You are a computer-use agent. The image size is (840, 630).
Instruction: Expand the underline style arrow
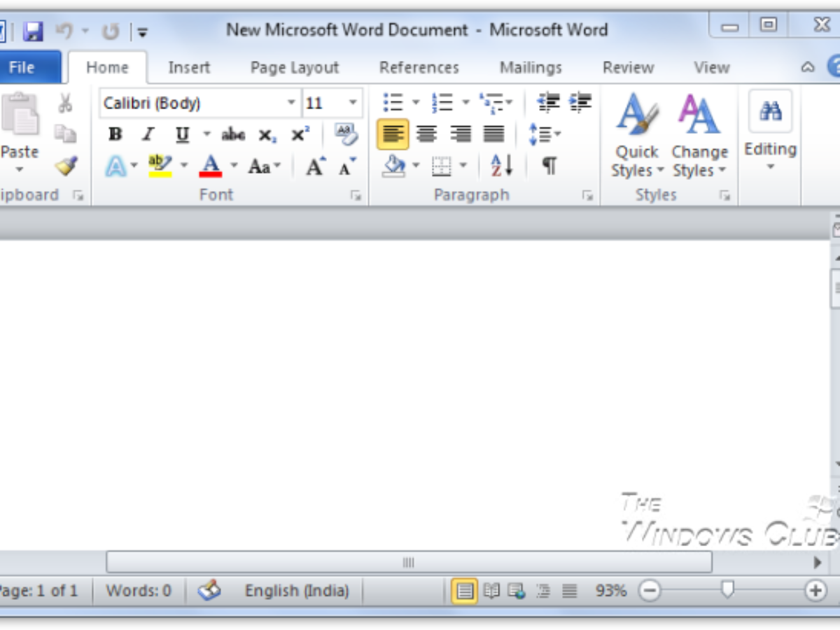[x=206, y=134]
